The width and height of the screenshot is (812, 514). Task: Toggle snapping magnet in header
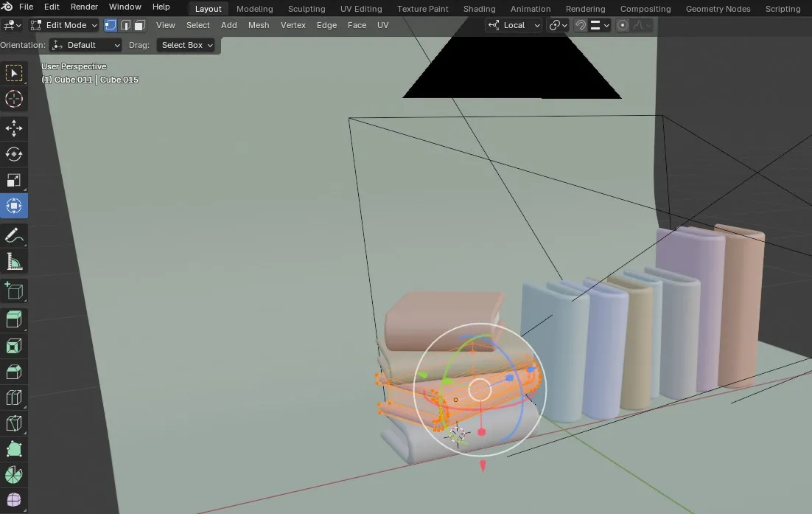[581, 25]
